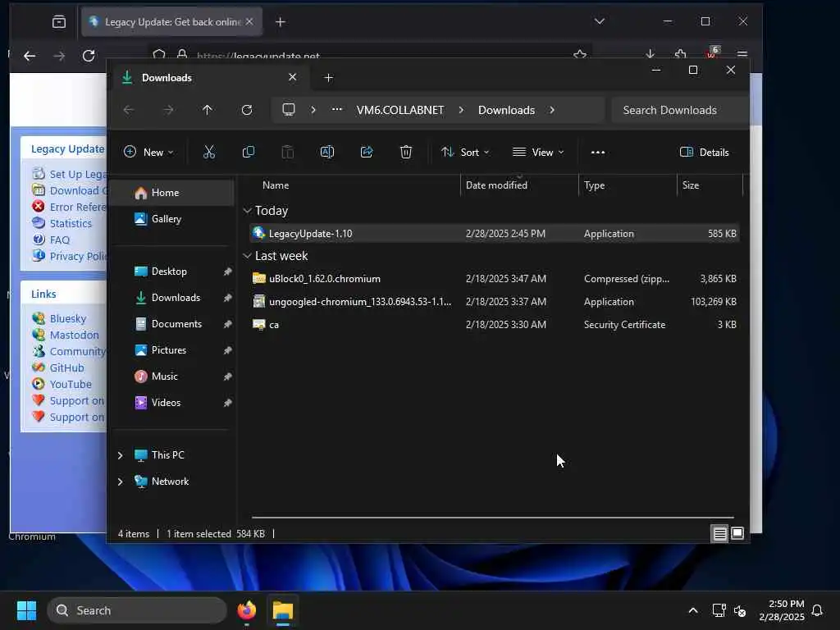Image resolution: width=840 pixels, height=630 pixels.
Task: Click the VM6.COLLABNET breadcrumb
Action: coord(400,110)
